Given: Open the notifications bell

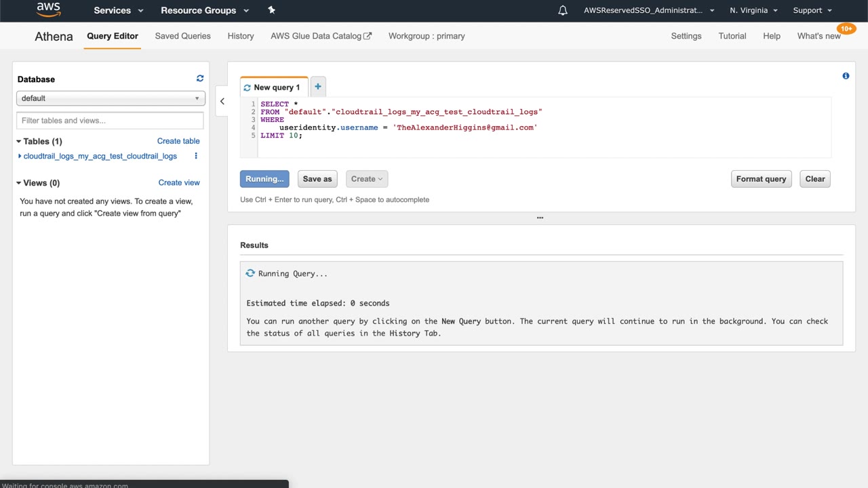Looking at the screenshot, I should tap(562, 10).
